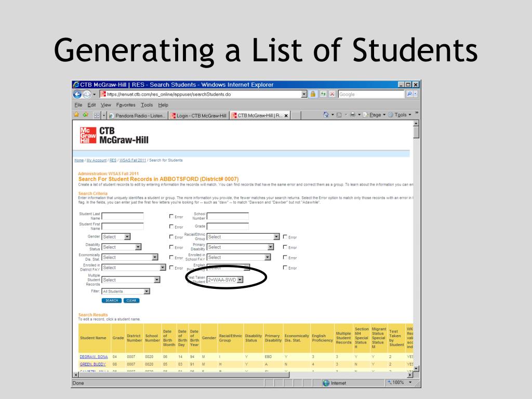Click the search magnifier icon
Viewport: 532px width, 399px height.
pyautogui.click(x=409, y=94)
